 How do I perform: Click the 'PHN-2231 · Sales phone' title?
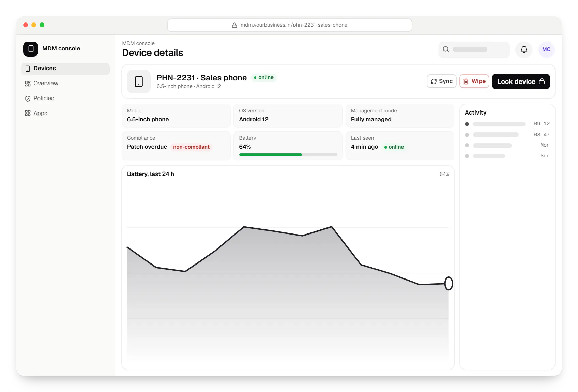tap(202, 78)
